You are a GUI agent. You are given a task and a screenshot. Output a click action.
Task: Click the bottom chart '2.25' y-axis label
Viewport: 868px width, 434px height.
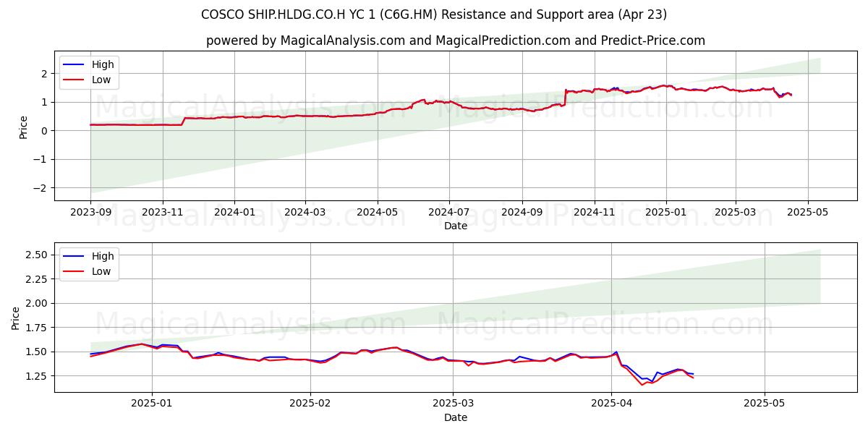38,279
